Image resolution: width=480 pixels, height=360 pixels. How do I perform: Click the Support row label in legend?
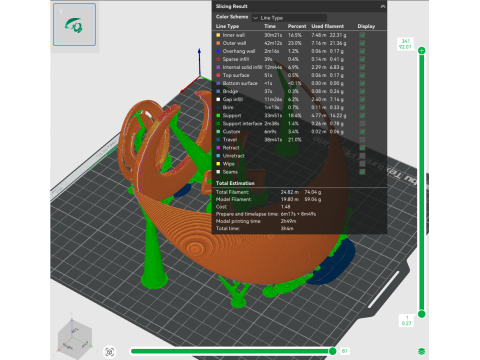coord(232,115)
